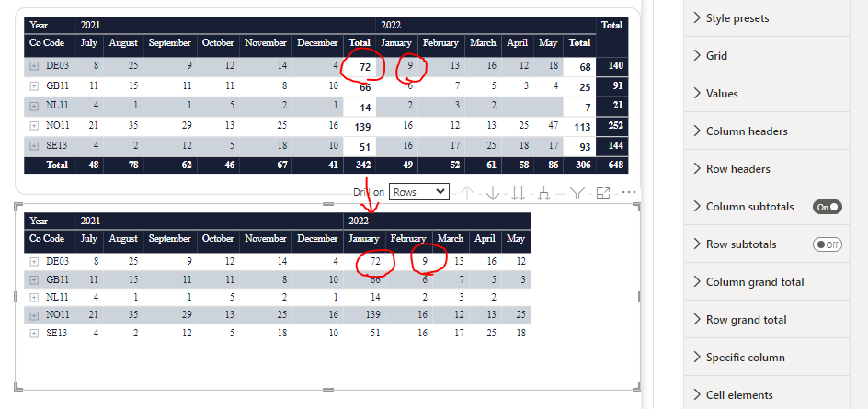Screen dimensions: 868x409
Task: Click bottom matrix December column header
Action: click(317, 239)
